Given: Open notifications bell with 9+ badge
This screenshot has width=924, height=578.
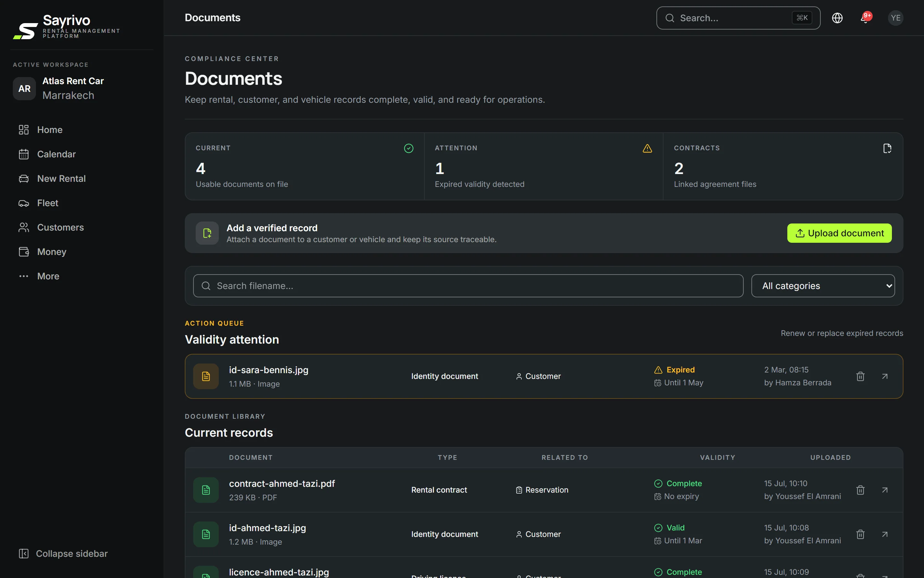Looking at the screenshot, I should [865, 18].
